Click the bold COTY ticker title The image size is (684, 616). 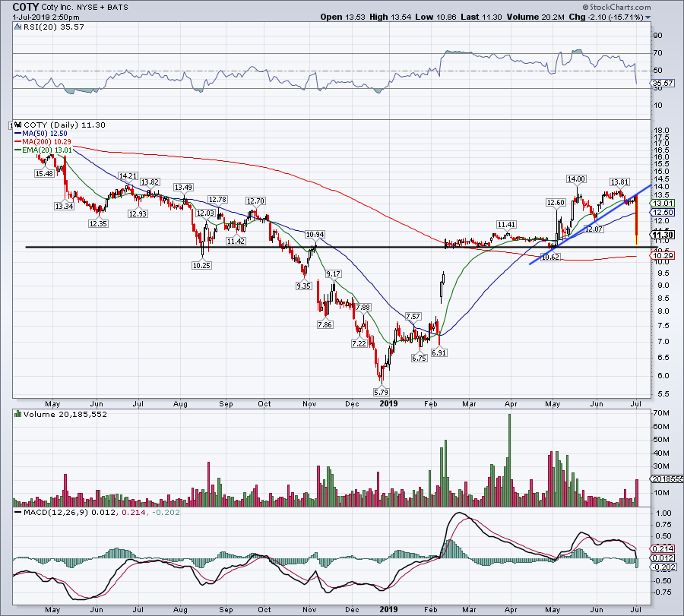coord(25,7)
